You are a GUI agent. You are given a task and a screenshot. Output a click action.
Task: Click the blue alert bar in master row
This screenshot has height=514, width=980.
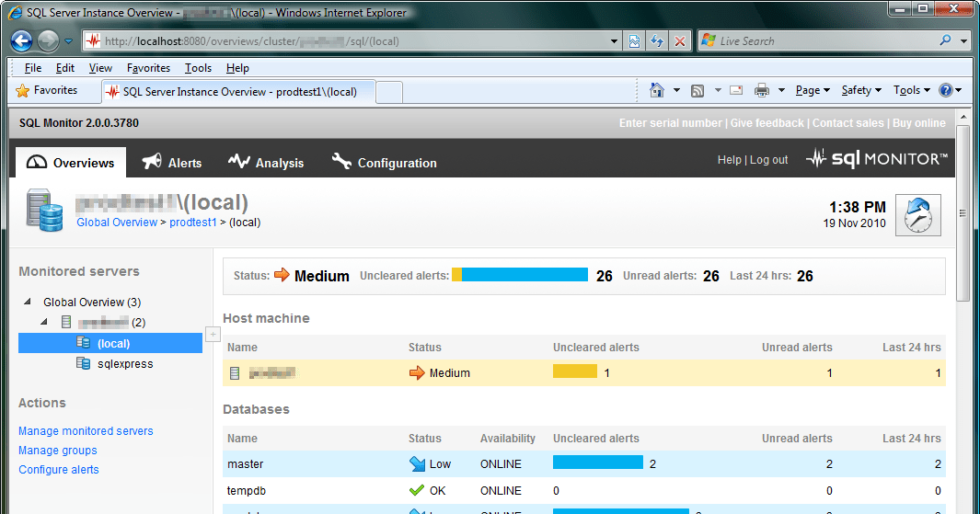598,463
